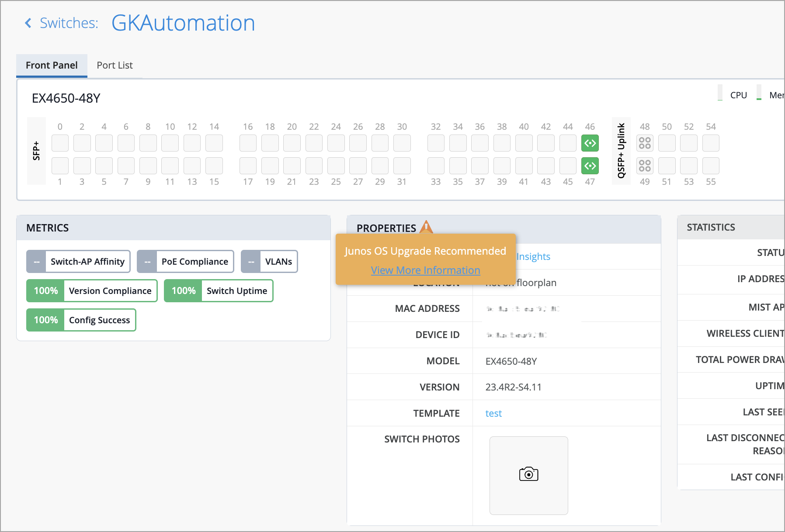Screen dimensions: 785x532
Task: Open the Switches breadcrumb link
Action: (69, 23)
